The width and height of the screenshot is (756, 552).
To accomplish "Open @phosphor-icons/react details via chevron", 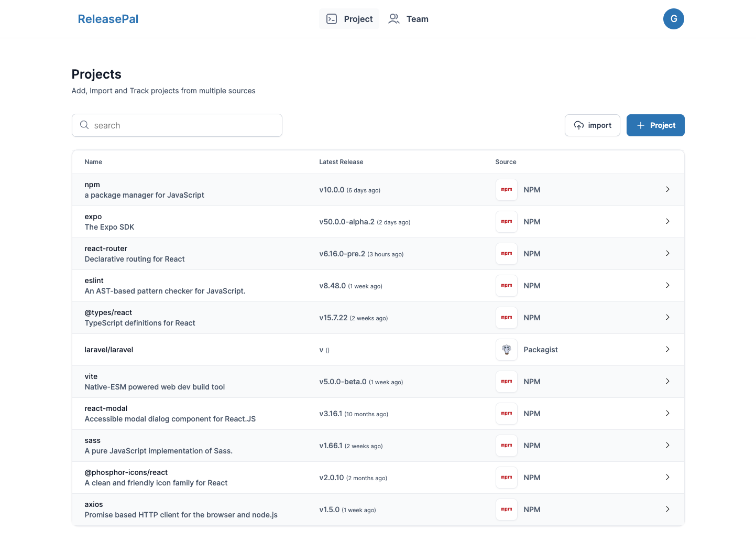I will [667, 477].
